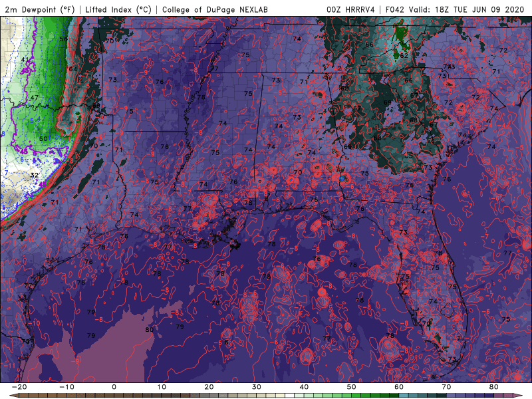Click the "F042 Valid: 18Z TUE JUN 09 2020" text

pos(455,9)
